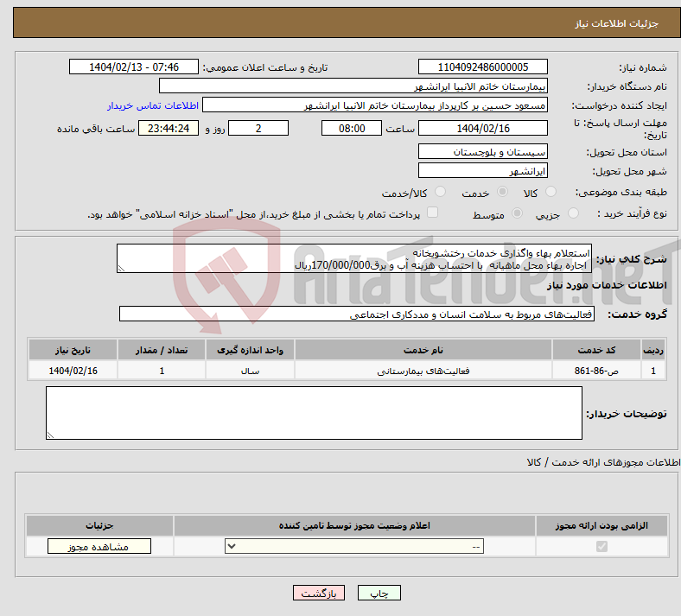Click the اطلاعات خدمات مورد نیاز heading
The height and width of the screenshot is (616, 681).
coord(607,285)
